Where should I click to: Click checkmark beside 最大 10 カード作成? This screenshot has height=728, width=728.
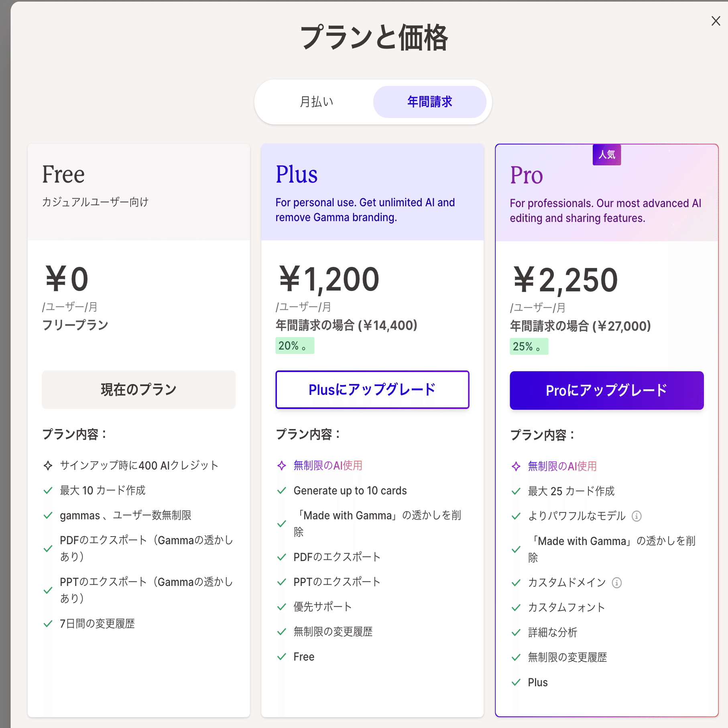pyautogui.click(x=48, y=490)
